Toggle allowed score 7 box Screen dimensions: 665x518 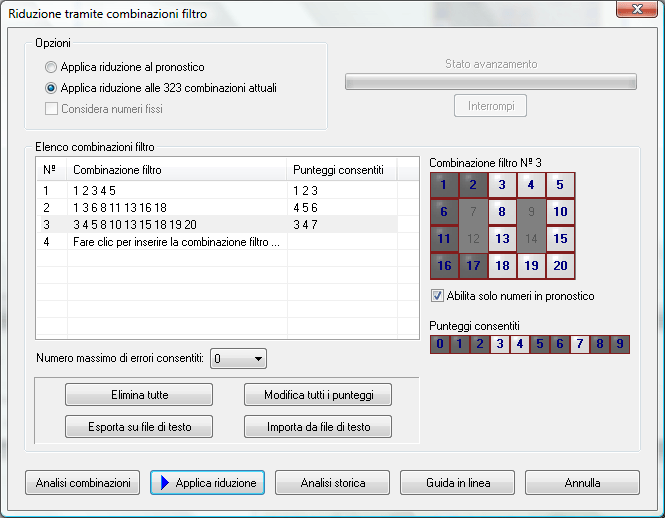pyautogui.click(x=580, y=344)
